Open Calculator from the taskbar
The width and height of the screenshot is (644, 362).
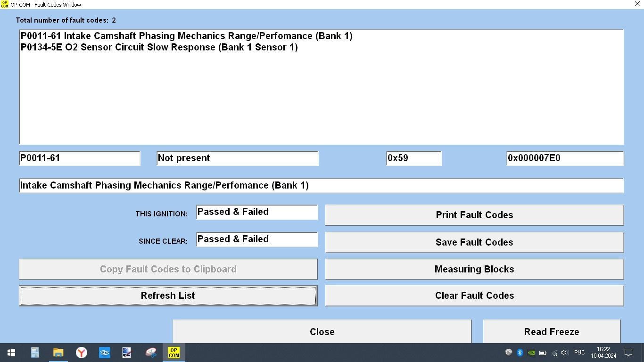tap(35, 353)
